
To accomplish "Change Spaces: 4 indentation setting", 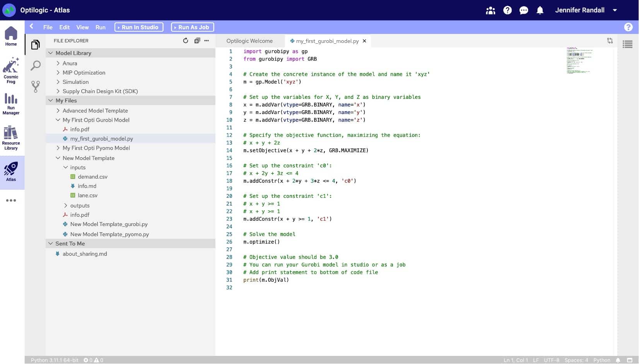I will [576, 360].
